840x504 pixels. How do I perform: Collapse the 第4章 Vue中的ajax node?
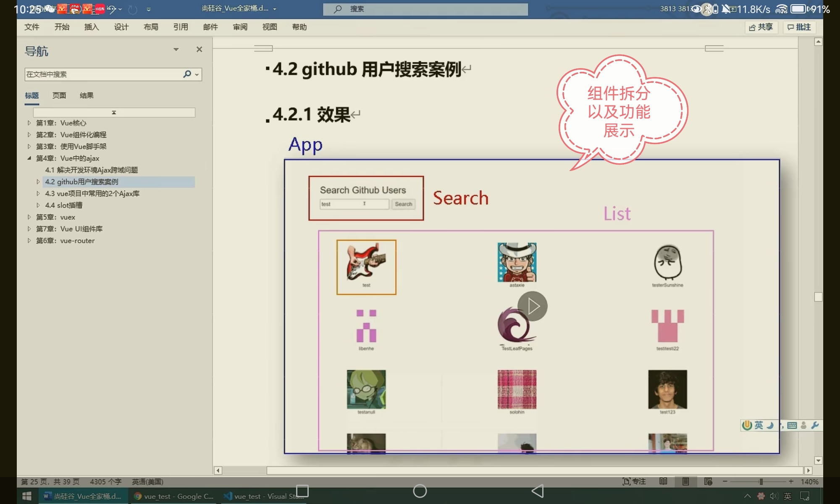coord(29,158)
